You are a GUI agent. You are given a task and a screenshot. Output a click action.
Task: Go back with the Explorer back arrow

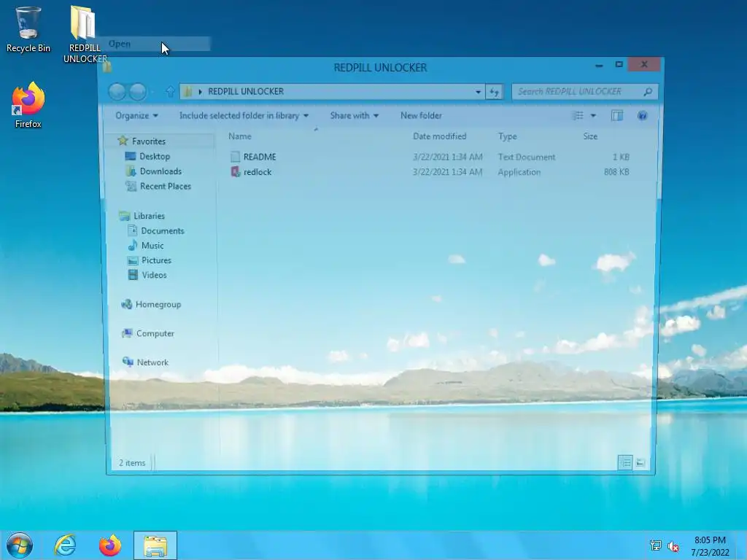click(x=117, y=91)
